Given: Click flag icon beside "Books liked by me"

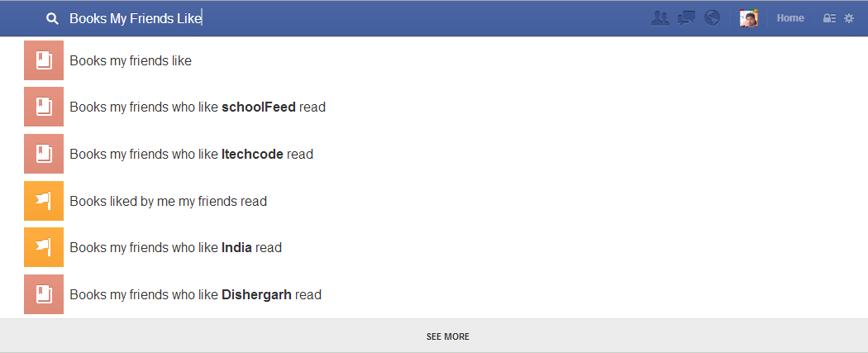Looking at the screenshot, I should [x=44, y=201].
